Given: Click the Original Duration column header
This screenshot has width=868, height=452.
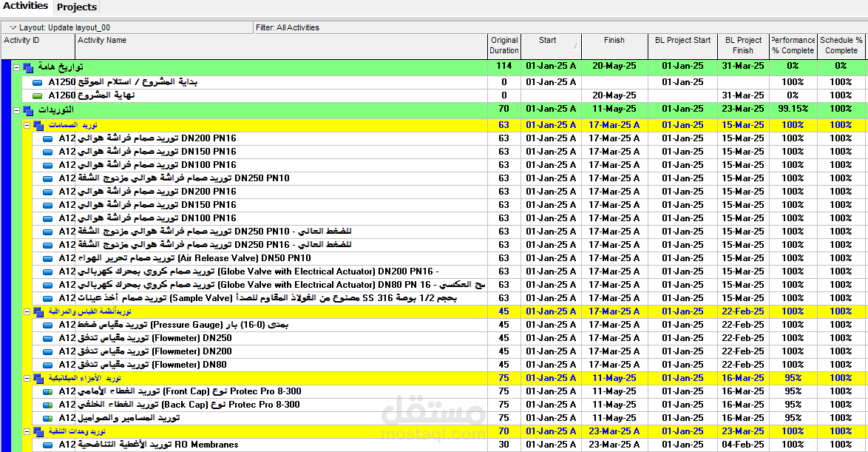Looking at the screenshot, I should (x=504, y=46).
